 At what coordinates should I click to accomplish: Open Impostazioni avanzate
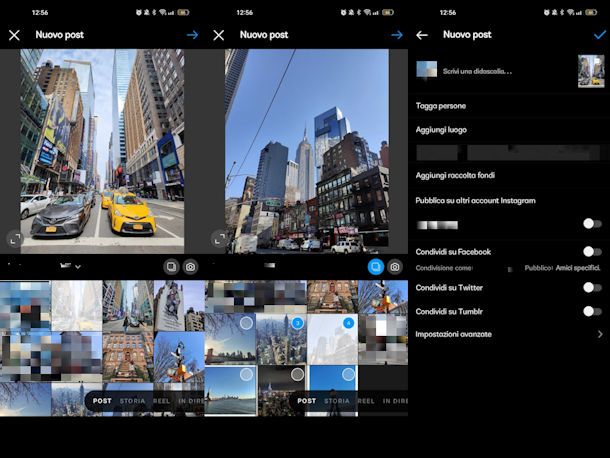pyautogui.click(x=454, y=334)
